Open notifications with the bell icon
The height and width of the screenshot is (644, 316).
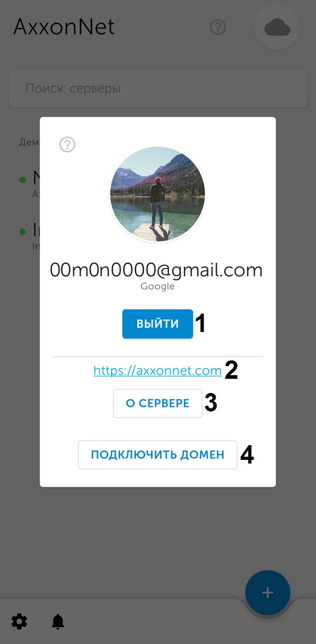[58, 621]
